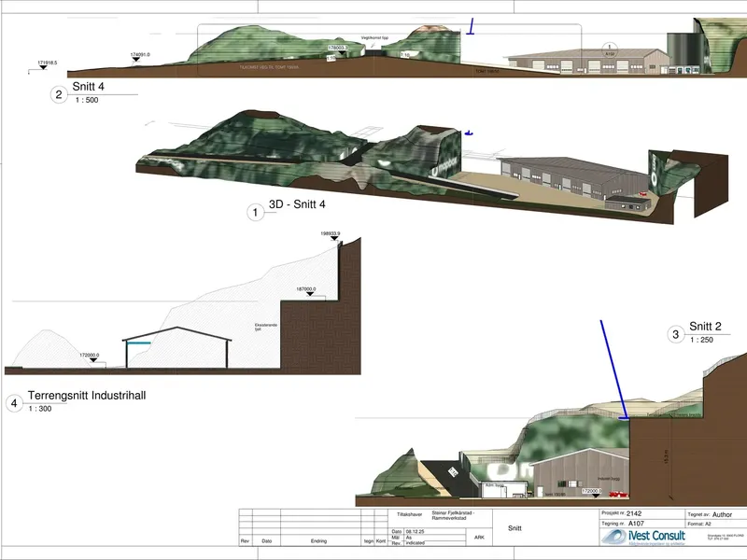Click the iVest Consult logo
747x560 pixels.
pyautogui.click(x=643, y=536)
